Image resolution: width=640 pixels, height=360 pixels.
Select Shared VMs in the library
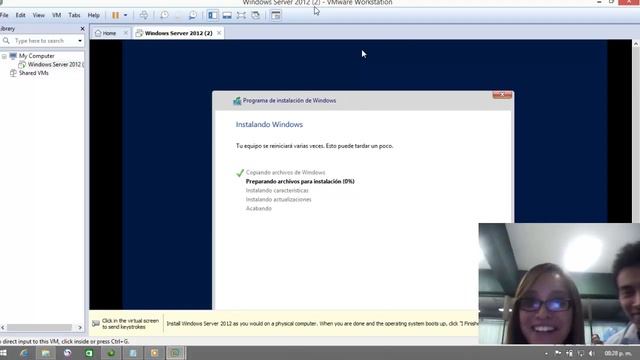tap(33, 73)
